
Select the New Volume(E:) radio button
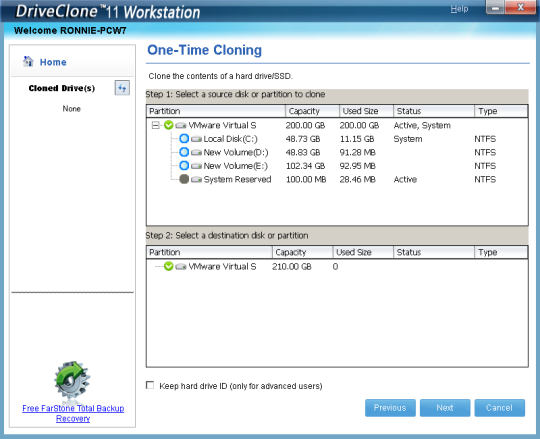tap(184, 166)
